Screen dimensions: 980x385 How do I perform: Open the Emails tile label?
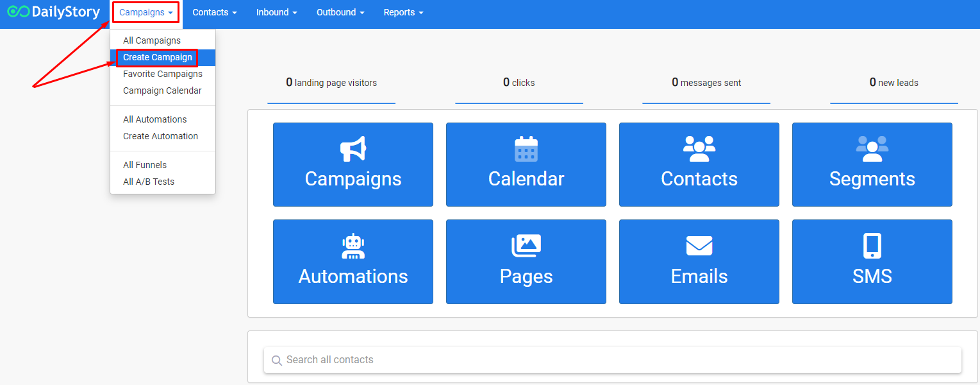[699, 277]
